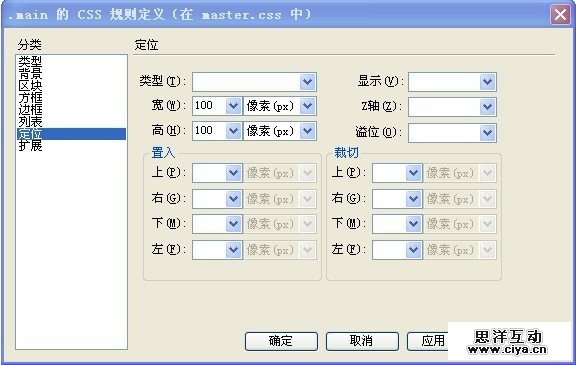Open 置入 上(P) placement value dropdown
This screenshot has height=365, width=576.
[234, 173]
